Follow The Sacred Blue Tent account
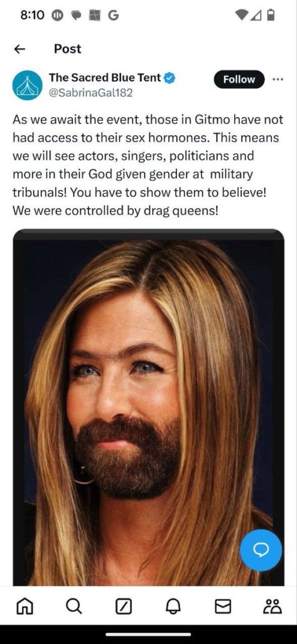The width and height of the screenshot is (297, 644). (239, 79)
